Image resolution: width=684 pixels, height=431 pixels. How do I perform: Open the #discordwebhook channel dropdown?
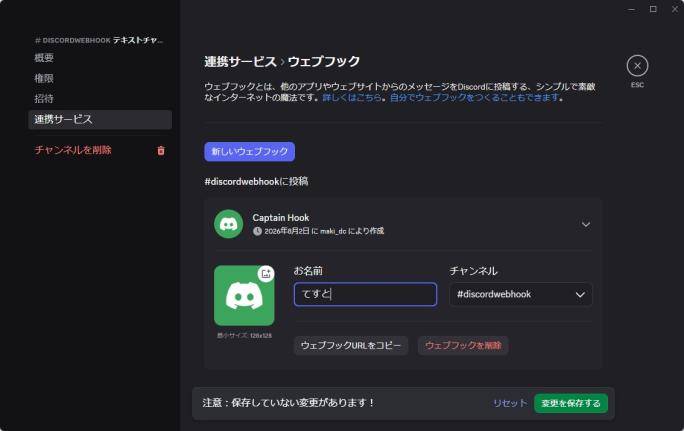[x=521, y=294]
